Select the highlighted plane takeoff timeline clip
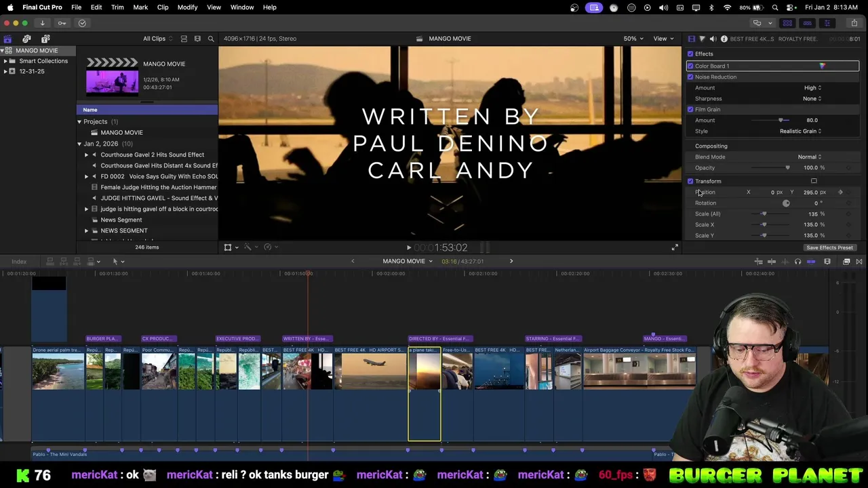 pos(425,394)
